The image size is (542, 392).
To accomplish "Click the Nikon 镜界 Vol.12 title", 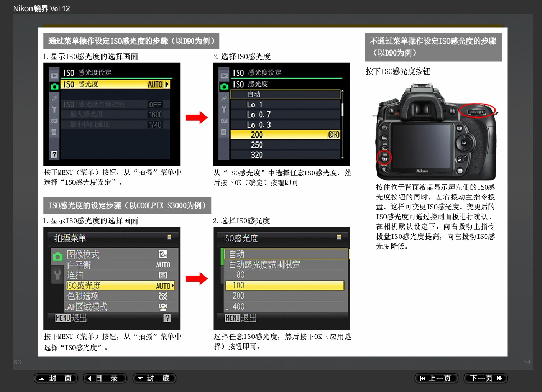I will pyautogui.click(x=41, y=8).
